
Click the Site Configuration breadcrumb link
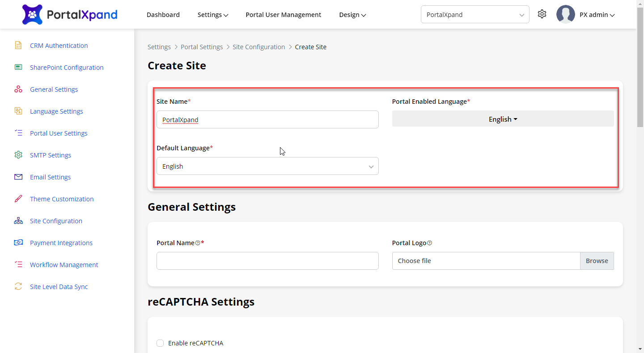point(258,47)
